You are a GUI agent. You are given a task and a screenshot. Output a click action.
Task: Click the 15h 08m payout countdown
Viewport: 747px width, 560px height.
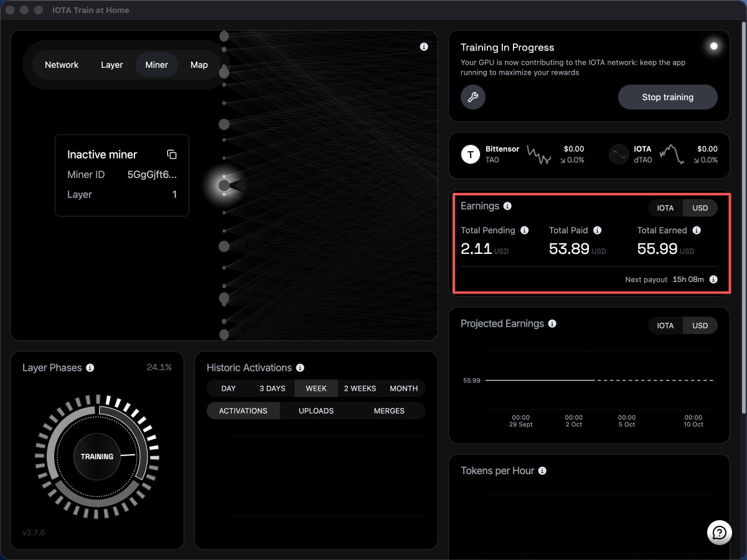click(x=688, y=279)
